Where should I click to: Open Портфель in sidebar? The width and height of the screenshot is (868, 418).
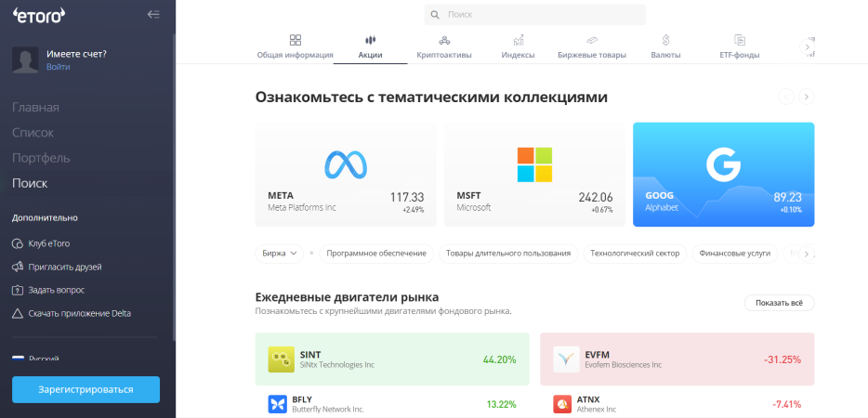tap(41, 158)
